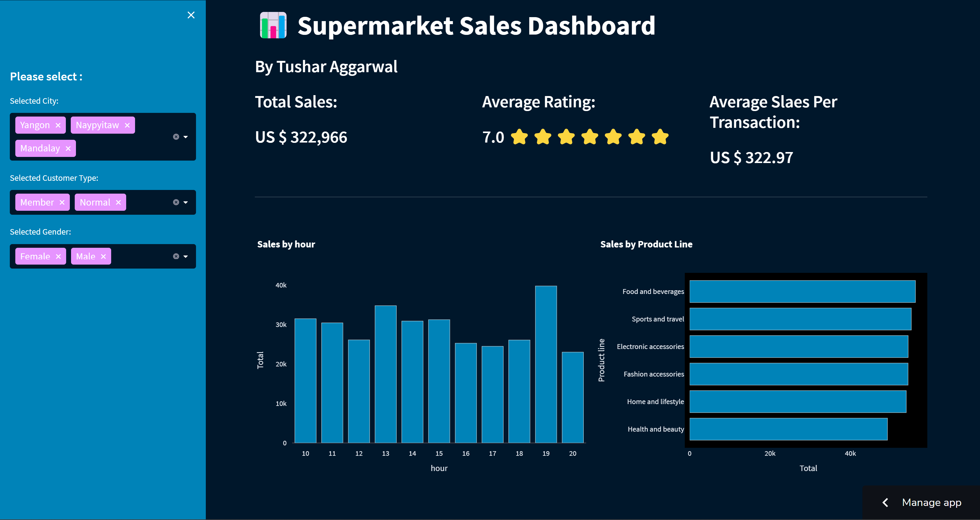Remove the Normal customer type tag

(118, 202)
